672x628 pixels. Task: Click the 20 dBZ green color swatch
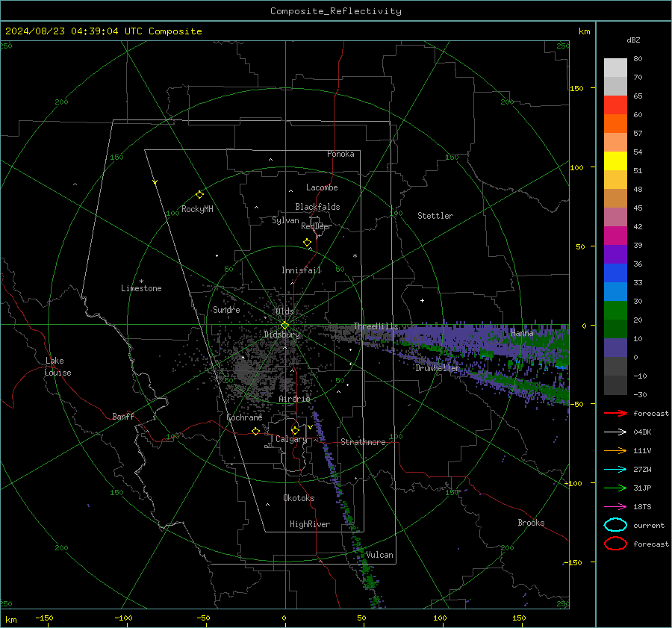coord(615,311)
